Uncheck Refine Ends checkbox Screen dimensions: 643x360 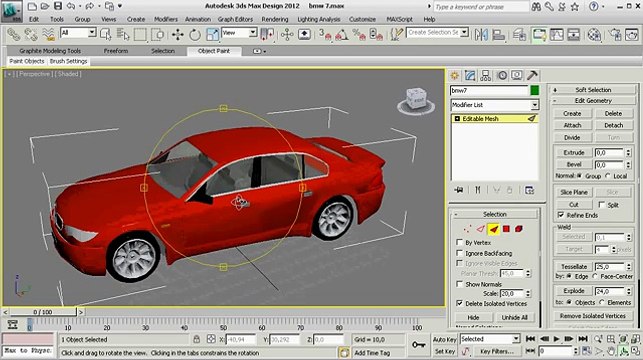[561, 215]
